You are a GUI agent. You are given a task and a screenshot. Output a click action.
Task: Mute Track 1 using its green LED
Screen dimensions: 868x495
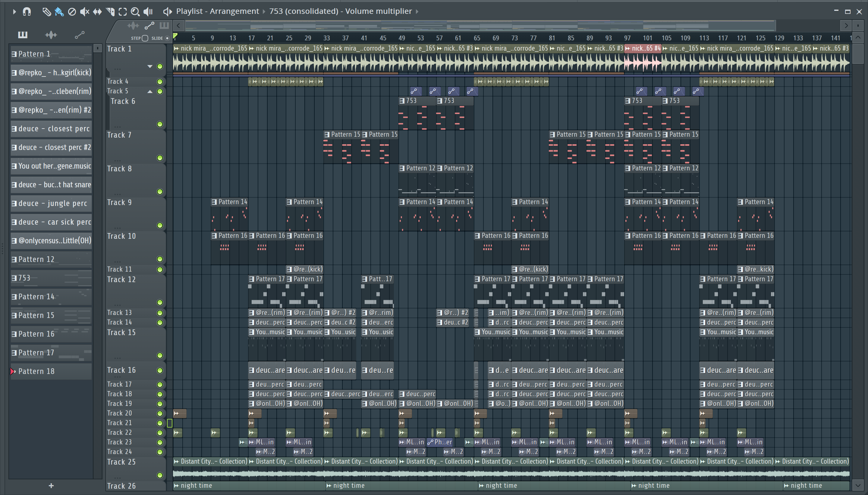[x=160, y=66]
